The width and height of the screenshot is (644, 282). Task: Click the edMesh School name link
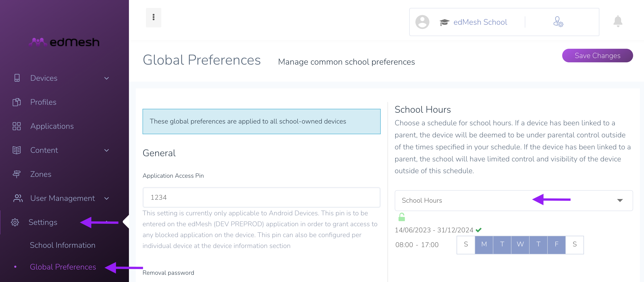[x=480, y=22]
